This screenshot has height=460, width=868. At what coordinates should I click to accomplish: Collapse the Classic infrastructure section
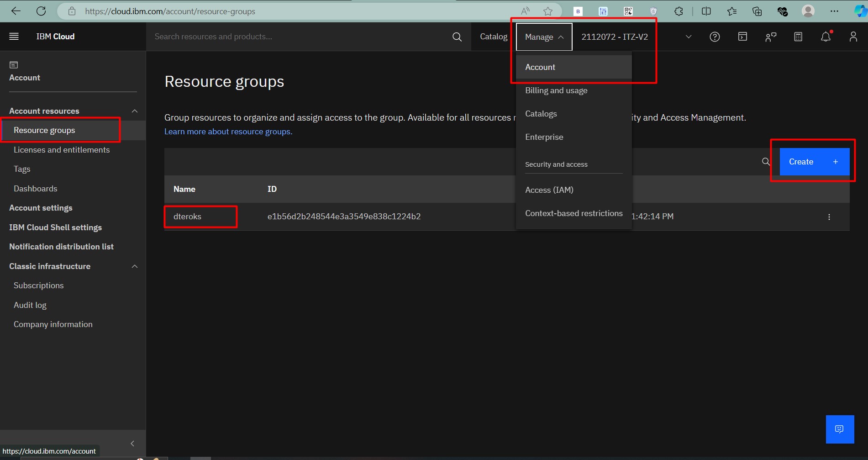134,266
